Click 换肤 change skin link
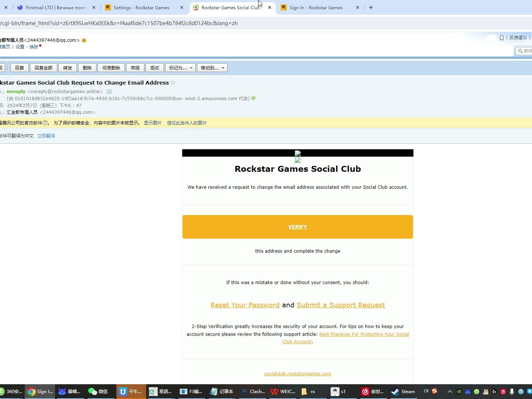This screenshot has height=399, width=532. tap(34, 47)
